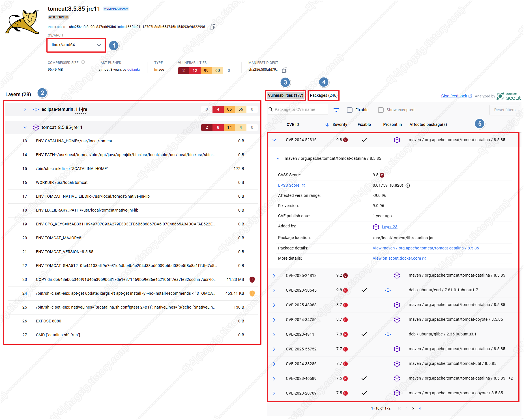Screen dimensions: 524x420
Task: Click the eclipse-temurin base image icon
Action: click(36, 109)
